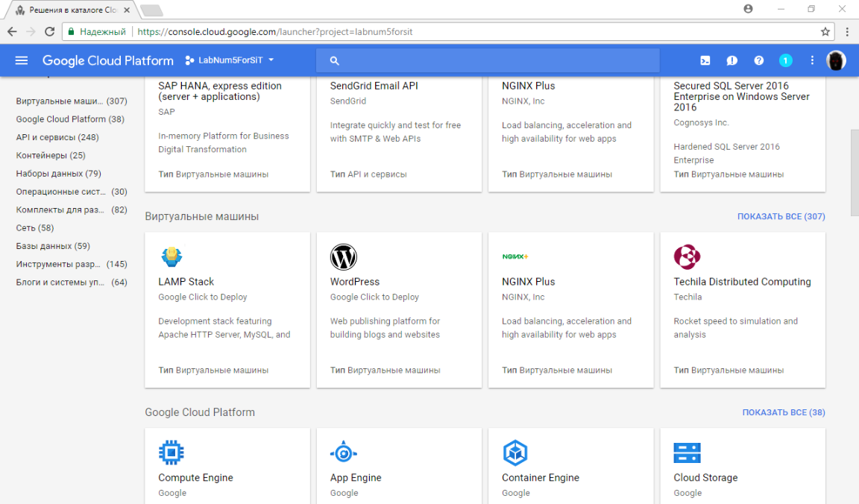Open SAP HANA express edition card

point(220,91)
